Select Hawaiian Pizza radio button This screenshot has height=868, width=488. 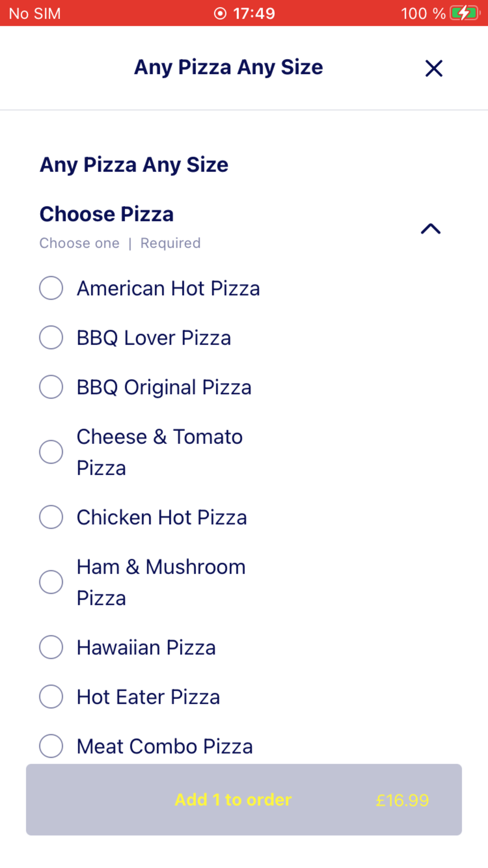pos(51,647)
